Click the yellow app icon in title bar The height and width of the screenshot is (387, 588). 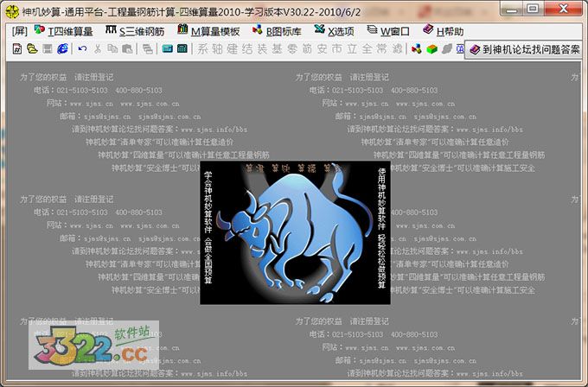point(12,11)
